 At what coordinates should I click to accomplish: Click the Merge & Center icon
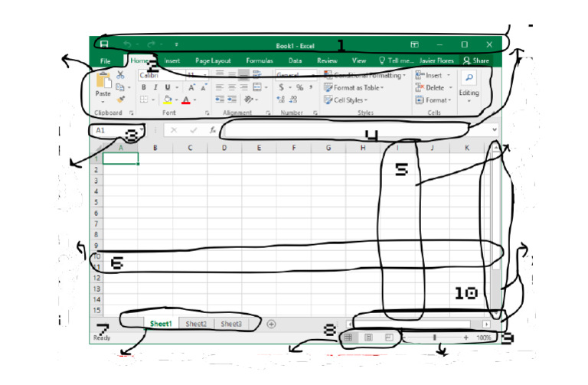pos(257,87)
